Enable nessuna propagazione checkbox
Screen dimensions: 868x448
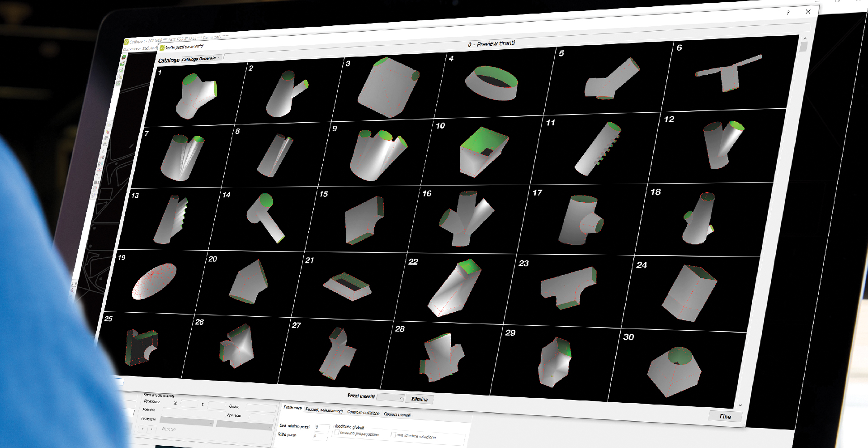pos(336,432)
